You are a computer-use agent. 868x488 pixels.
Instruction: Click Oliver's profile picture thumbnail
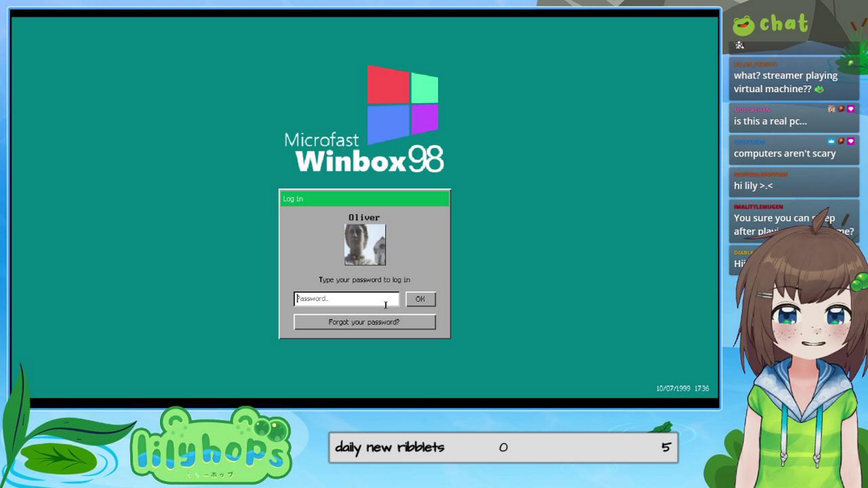tap(365, 245)
